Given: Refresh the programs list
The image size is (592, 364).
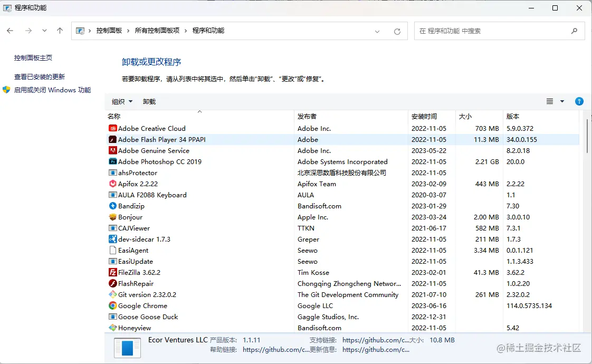Looking at the screenshot, I should point(397,31).
